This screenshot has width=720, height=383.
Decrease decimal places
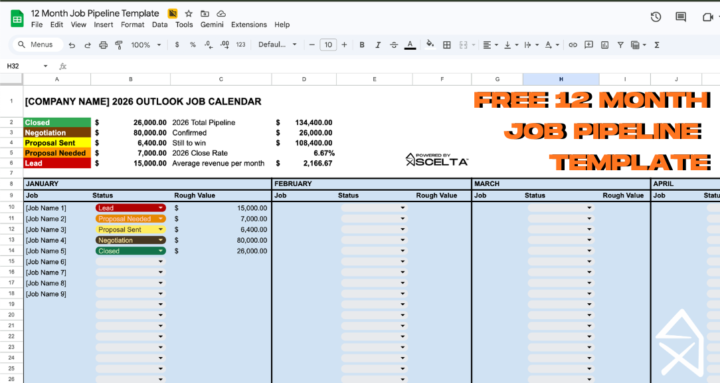pos(208,45)
